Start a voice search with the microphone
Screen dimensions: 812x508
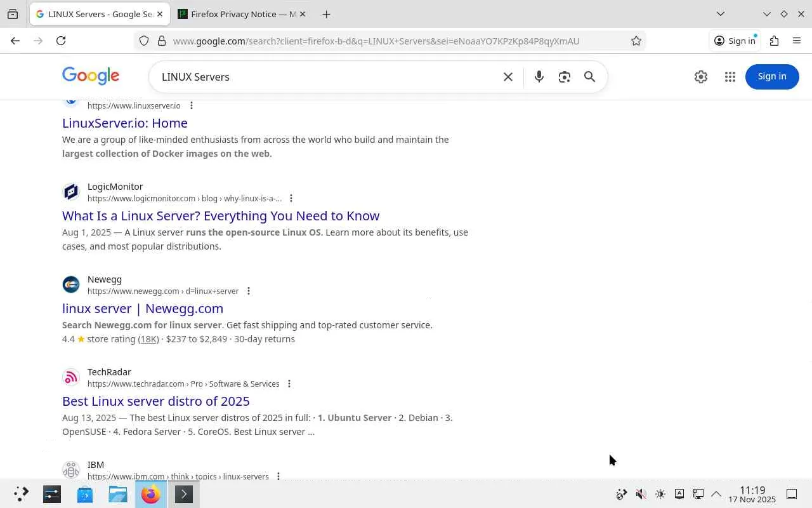click(x=539, y=77)
